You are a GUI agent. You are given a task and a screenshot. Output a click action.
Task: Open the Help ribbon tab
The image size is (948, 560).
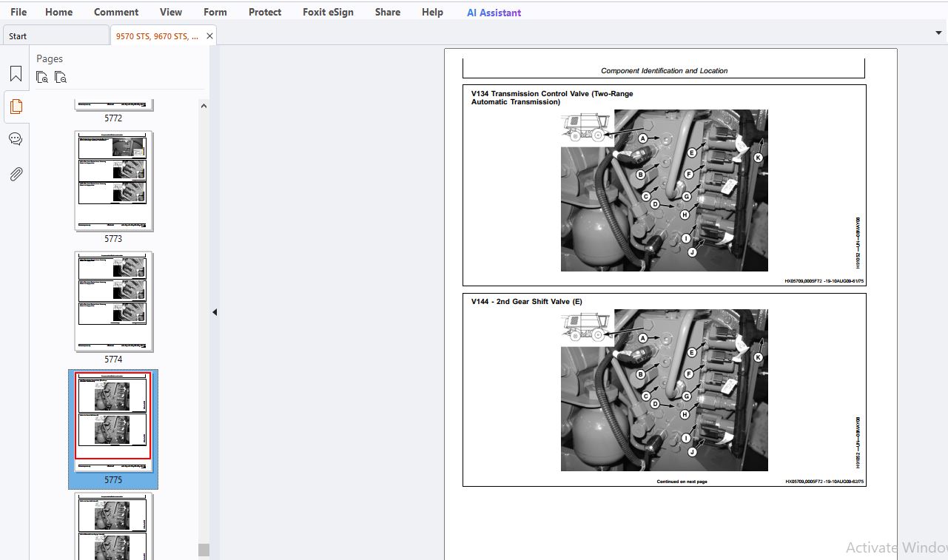pyautogui.click(x=432, y=12)
